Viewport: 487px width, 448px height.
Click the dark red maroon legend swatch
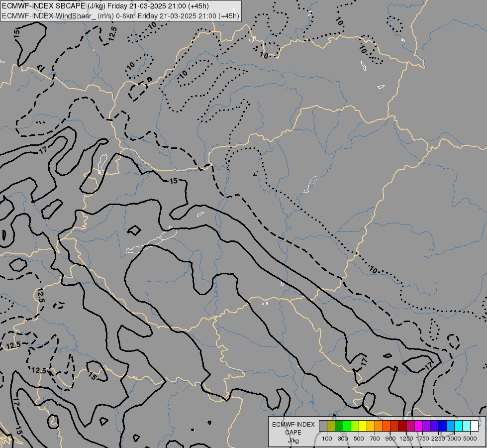pos(403,426)
